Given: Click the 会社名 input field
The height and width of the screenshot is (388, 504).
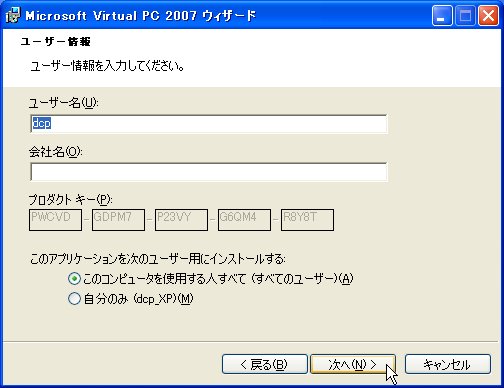Looking at the screenshot, I should point(209,172).
